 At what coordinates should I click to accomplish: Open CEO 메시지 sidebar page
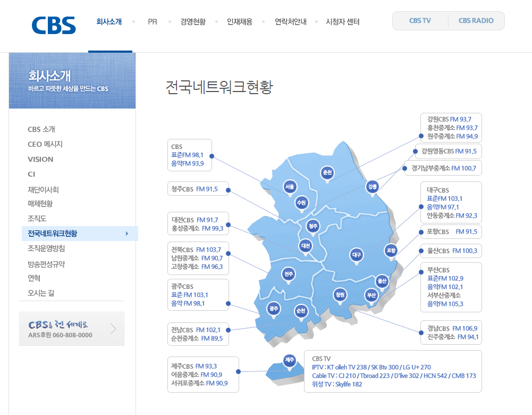point(45,144)
